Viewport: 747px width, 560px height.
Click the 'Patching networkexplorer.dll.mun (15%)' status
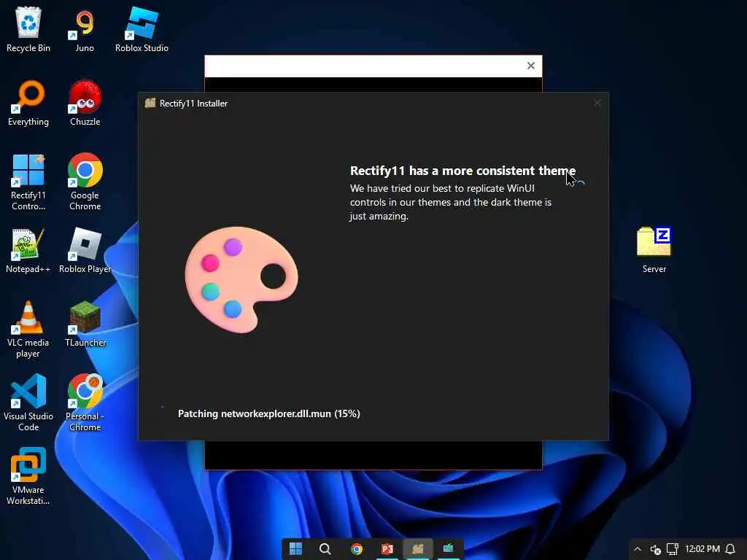pos(268,413)
